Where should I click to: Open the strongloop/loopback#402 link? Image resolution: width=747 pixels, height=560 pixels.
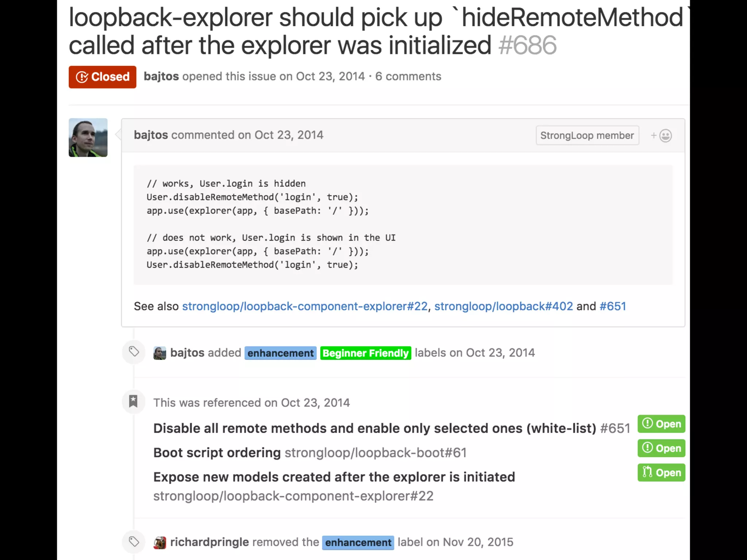click(503, 306)
